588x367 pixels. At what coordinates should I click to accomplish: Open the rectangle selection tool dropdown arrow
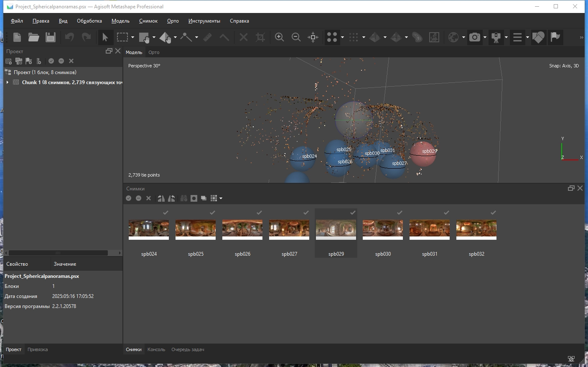(x=132, y=37)
